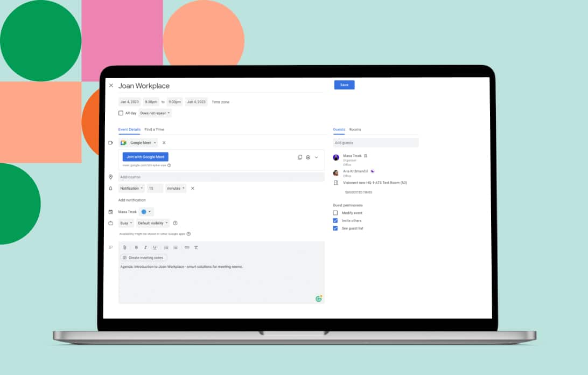Enable the All day checkbox
Image resolution: width=588 pixels, height=375 pixels.
[121, 113]
